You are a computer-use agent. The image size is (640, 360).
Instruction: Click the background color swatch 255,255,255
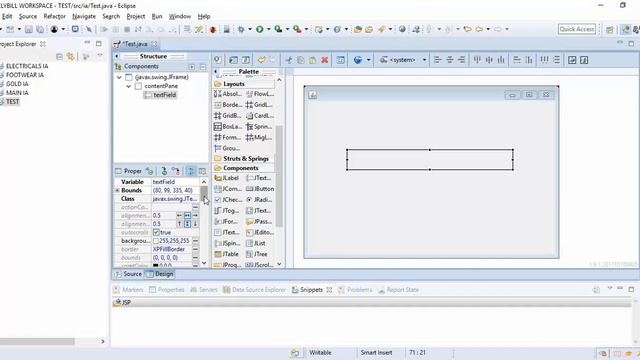point(156,241)
